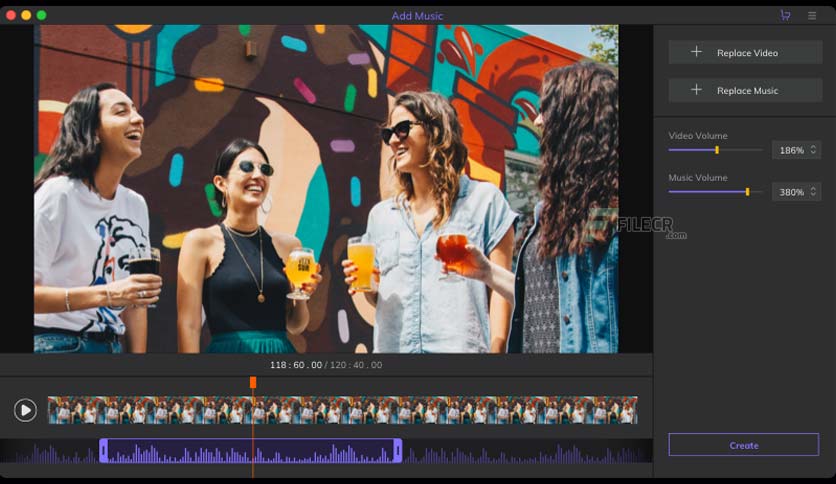
Task: Open the shopping cart icon in title bar
Action: (x=785, y=15)
